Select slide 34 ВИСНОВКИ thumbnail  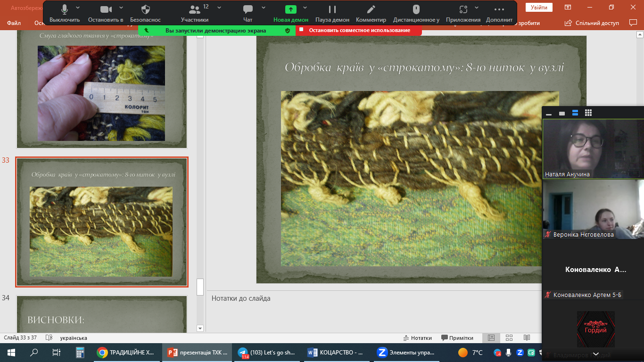[102, 314]
